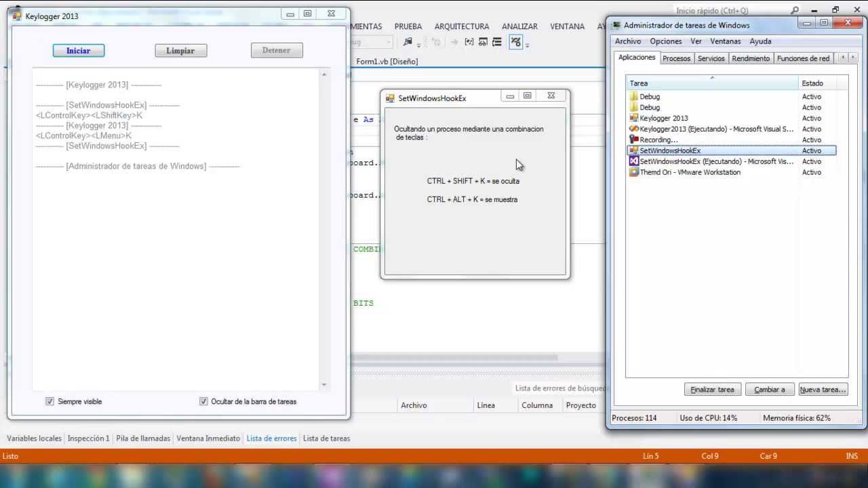Click the tab strip left scroll arrow
The image size is (868, 488).
click(843, 58)
